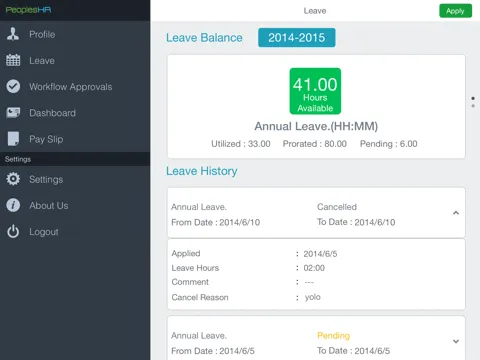Click the Leave title in header
Screen dimensions: 480x360
point(315,11)
